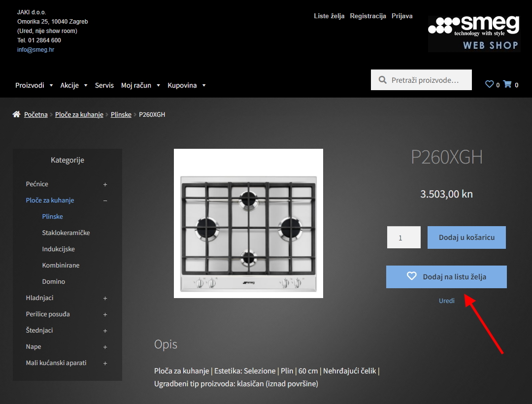Open the Kupovina menu
532x404 pixels.
[182, 86]
